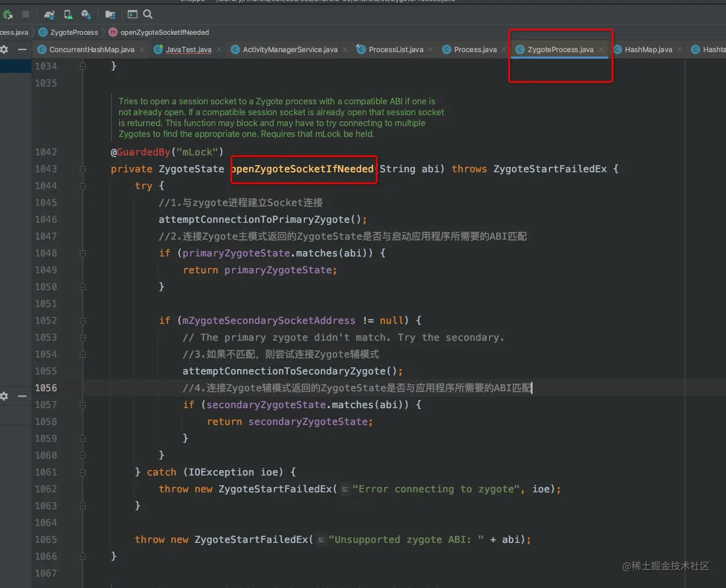Click class icon in ZygoteProcess breadcrumb
Image resolution: width=726 pixels, height=588 pixels.
click(43, 32)
